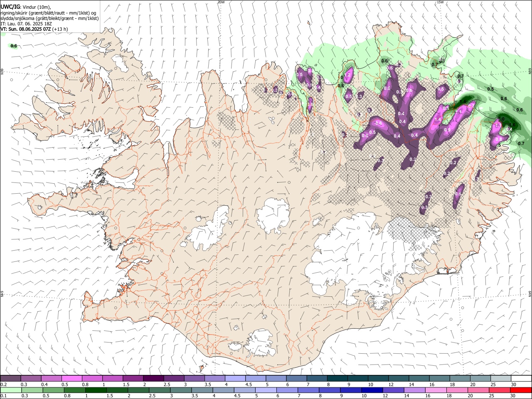The height and width of the screenshot is (399, 532).
Task: Pick the lilac swatch labeled 14, bottom legend row
Action: (x=414, y=390)
